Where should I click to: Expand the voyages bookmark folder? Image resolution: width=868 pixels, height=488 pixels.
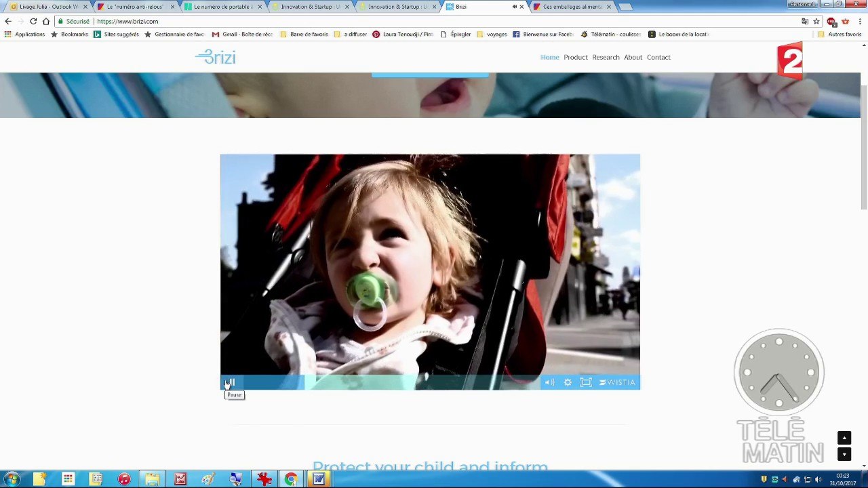coord(492,34)
